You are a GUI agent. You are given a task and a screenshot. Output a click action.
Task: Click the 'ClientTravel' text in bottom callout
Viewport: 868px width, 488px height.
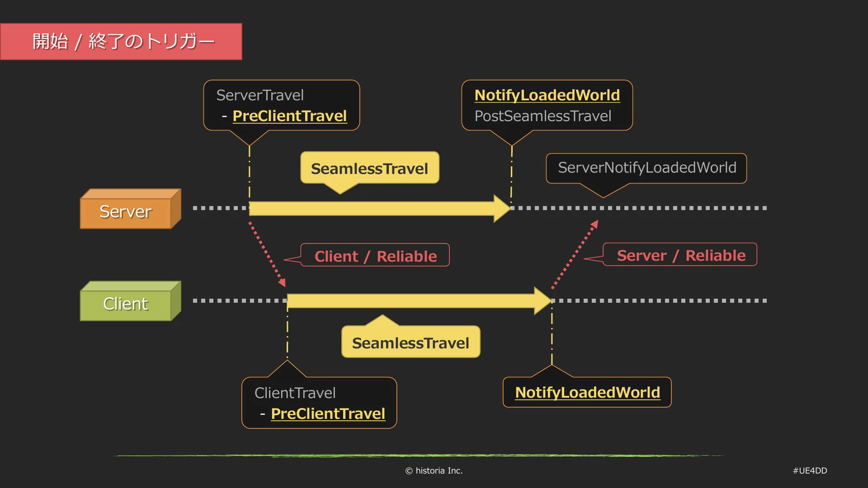(295, 393)
